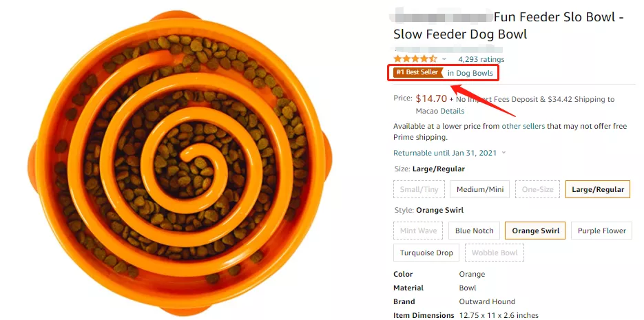The image size is (644, 320).
Task: Click the star rating icons
Action: pyautogui.click(x=415, y=59)
